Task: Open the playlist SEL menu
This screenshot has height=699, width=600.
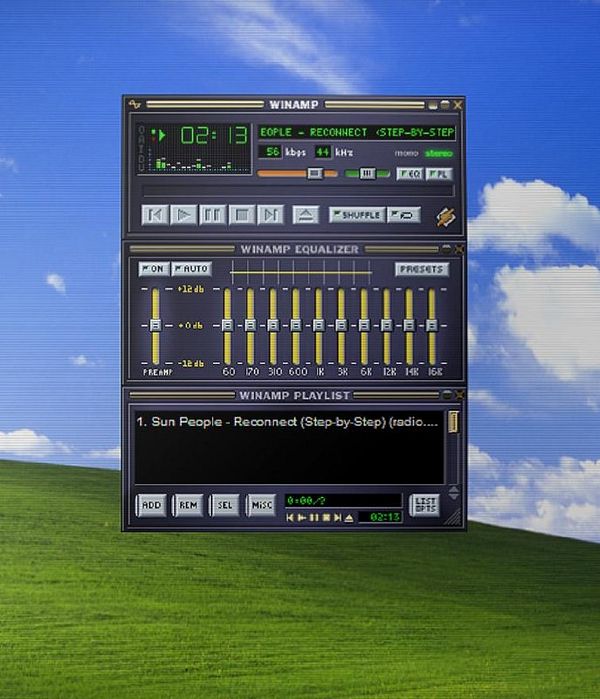Action: (x=225, y=505)
